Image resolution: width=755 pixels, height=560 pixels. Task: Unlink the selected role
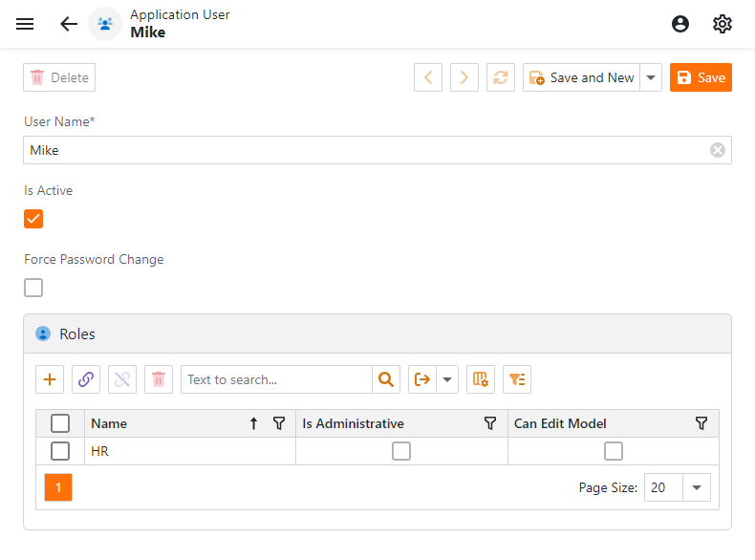(x=122, y=379)
